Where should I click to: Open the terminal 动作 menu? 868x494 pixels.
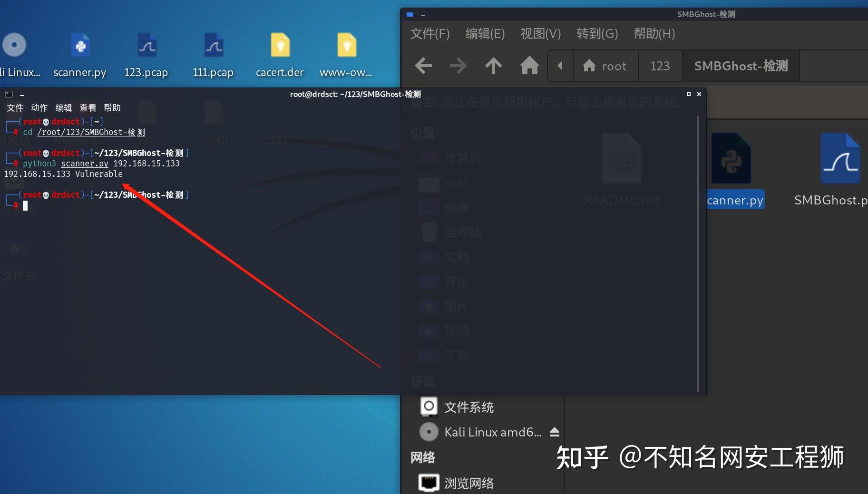[x=39, y=108]
